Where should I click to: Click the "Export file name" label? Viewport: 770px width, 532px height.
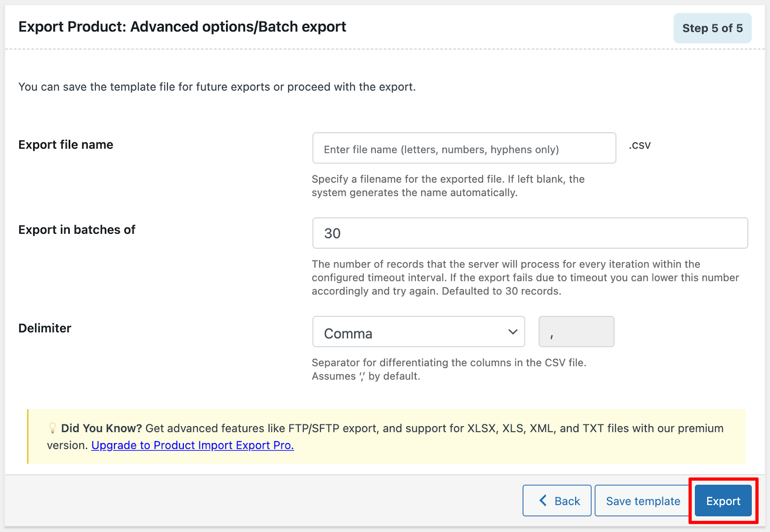[66, 145]
